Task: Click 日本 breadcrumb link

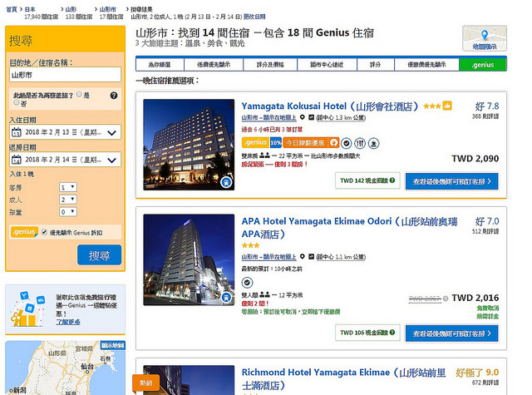Action: coord(30,9)
